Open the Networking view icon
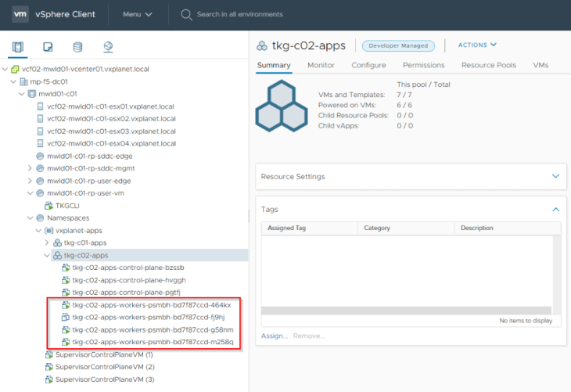The image size is (571, 392). [x=108, y=47]
